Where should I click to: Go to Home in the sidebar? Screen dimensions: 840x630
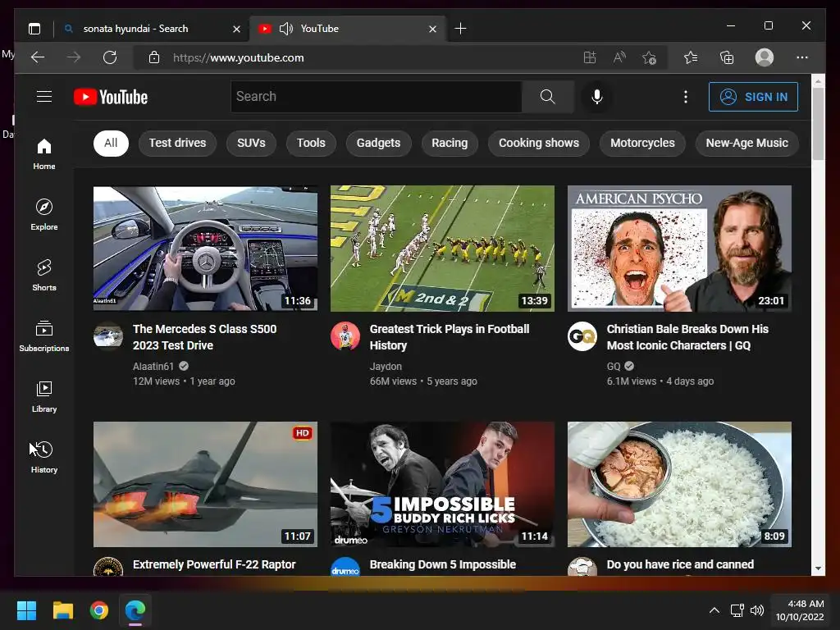click(44, 154)
